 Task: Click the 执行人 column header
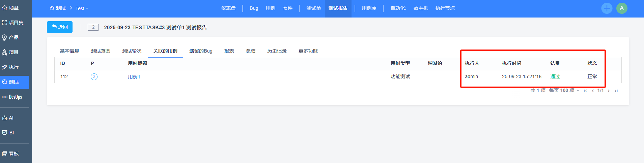[x=472, y=63]
